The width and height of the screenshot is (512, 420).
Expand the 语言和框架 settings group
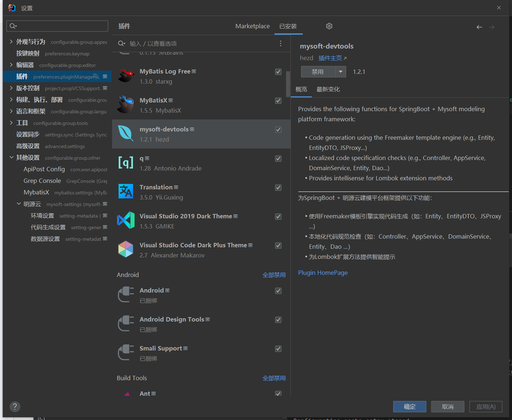click(11, 111)
